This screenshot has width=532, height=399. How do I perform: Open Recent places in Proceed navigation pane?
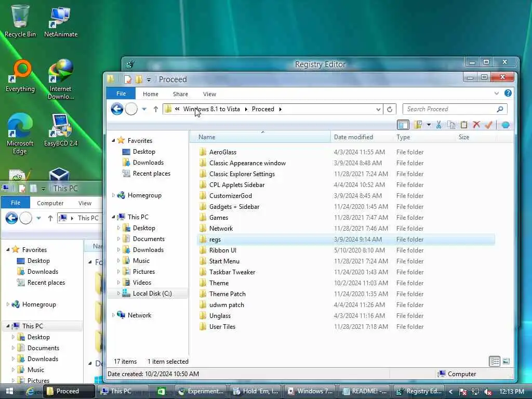[151, 174]
